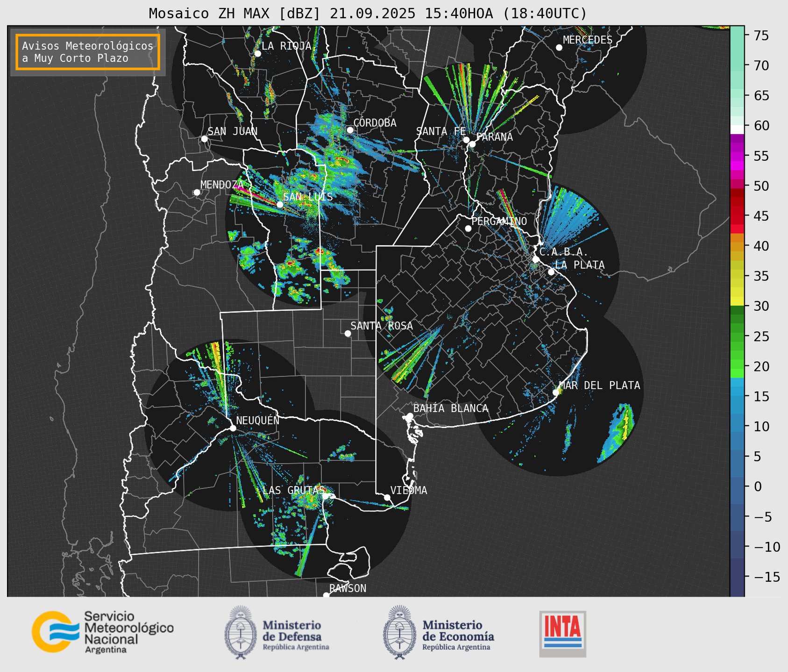This screenshot has width=788, height=672.
Task: Click the San Juan city label
Action: [x=232, y=131]
